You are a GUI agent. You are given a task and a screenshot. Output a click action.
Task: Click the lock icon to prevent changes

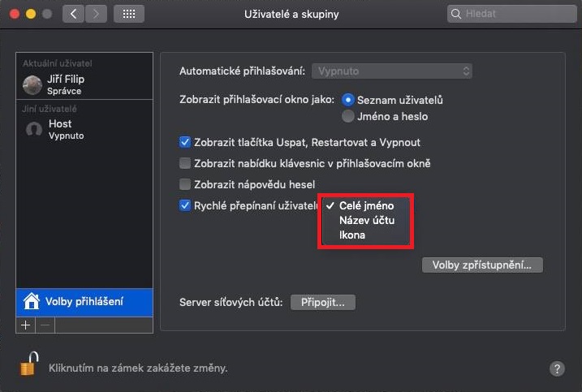(x=28, y=366)
